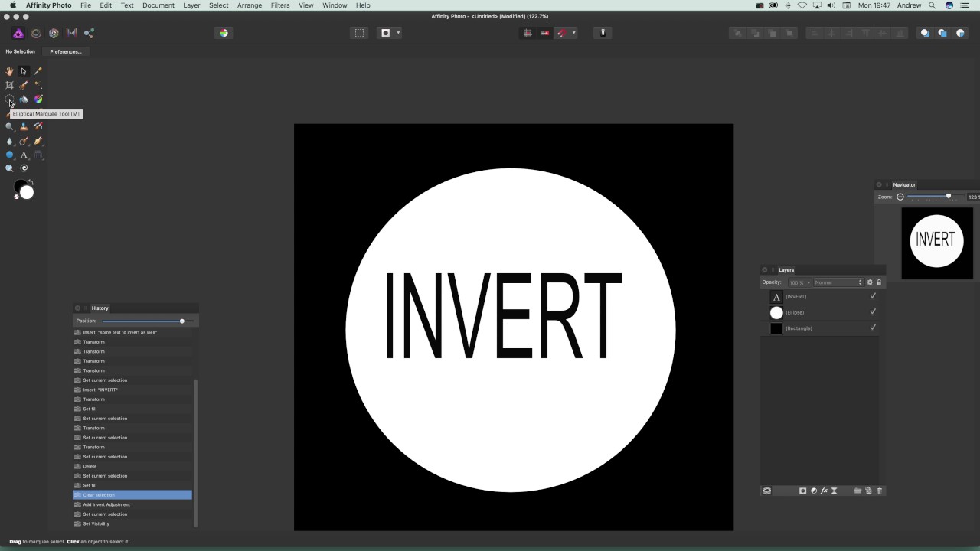The width and height of the screenshot is (980, 551).
Task: Add a layer effects fx
Action: tap(824, 491)
